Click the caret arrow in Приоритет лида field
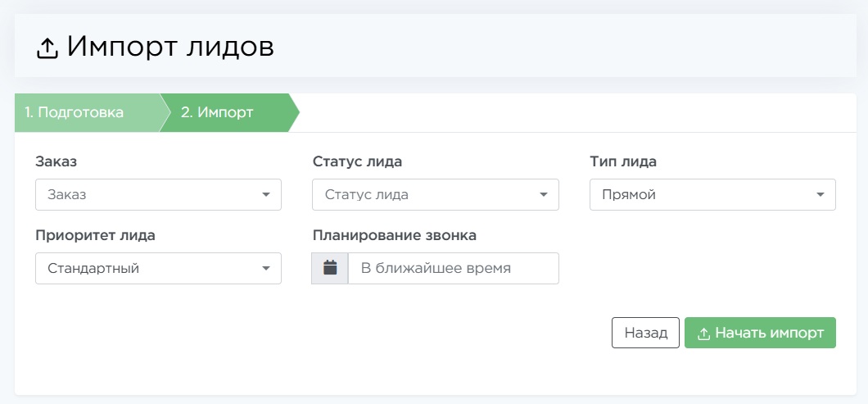 265,269
